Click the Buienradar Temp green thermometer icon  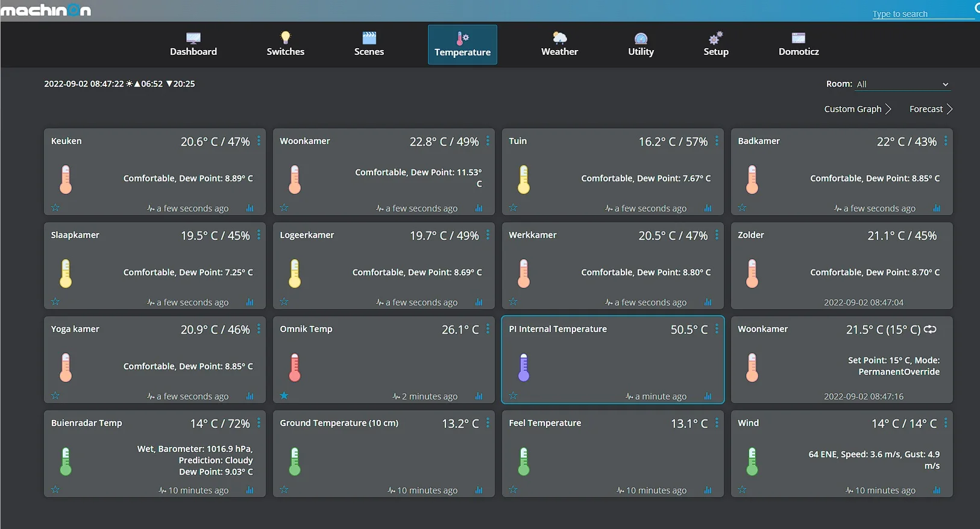66,462
